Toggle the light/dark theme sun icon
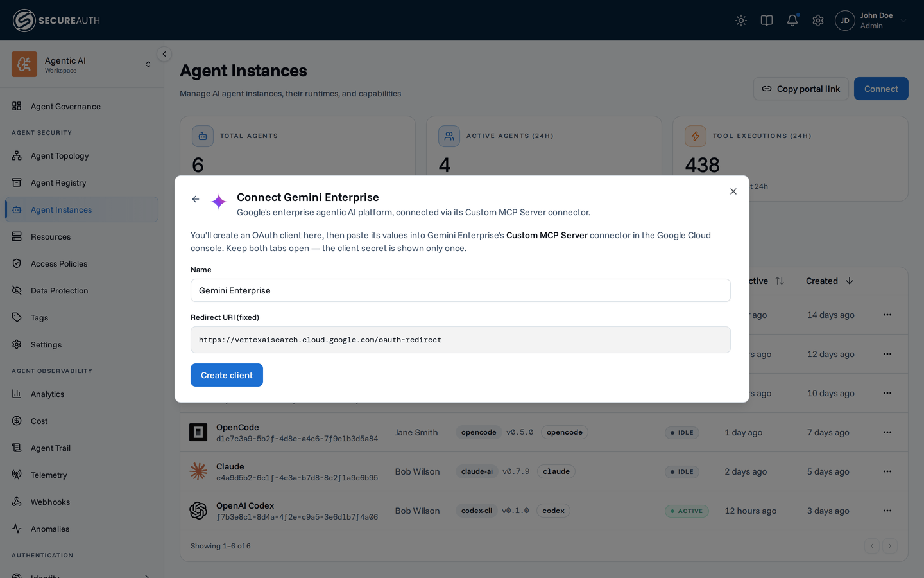924x578 pixels. 741,21
